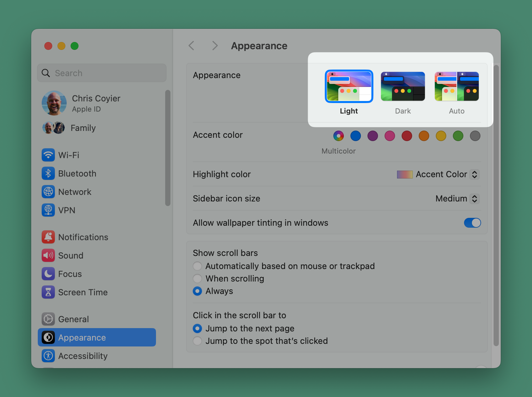Click the Sound speaker icon
This screenshot has width=532, height=397.
pyautogui.click(x=48, y=256)
